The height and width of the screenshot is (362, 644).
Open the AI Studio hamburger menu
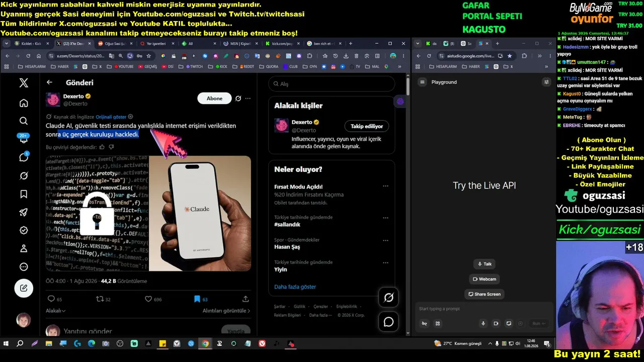click(x=423, y=82)
